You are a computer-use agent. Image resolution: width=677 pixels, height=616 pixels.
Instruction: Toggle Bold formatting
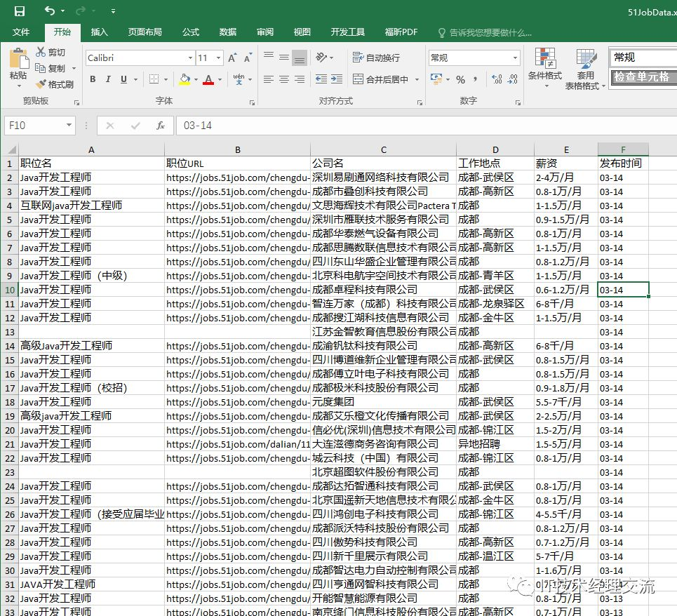click(93, 79)
